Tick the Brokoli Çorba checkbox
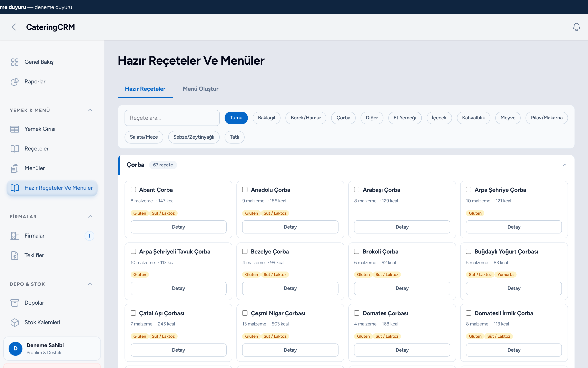 (357, 251)
